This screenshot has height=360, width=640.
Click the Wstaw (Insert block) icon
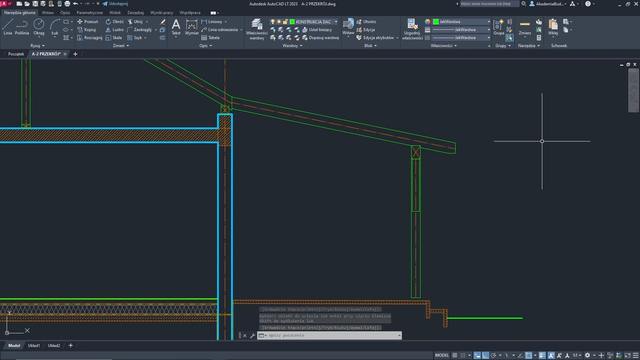tap(348, 27)
